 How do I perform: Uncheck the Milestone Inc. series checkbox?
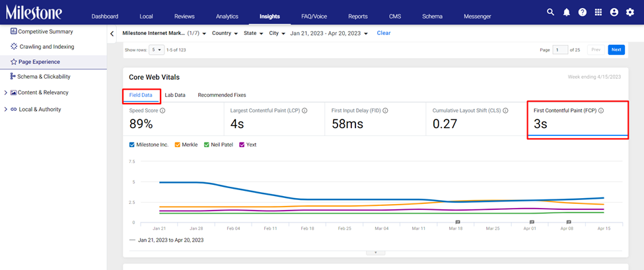pyautogui.click(x=132, y=145)
